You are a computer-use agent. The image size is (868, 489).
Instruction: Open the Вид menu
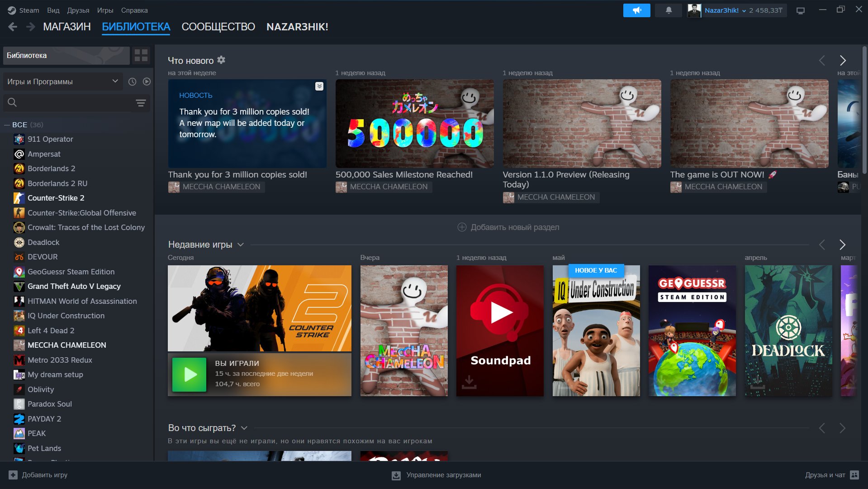click(53, 10)
